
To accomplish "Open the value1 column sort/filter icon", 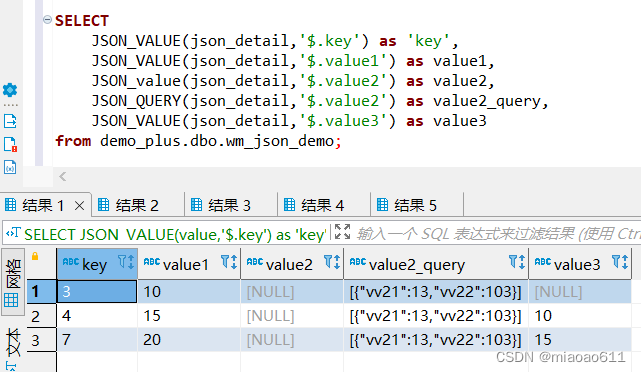I will click(229, 262).
